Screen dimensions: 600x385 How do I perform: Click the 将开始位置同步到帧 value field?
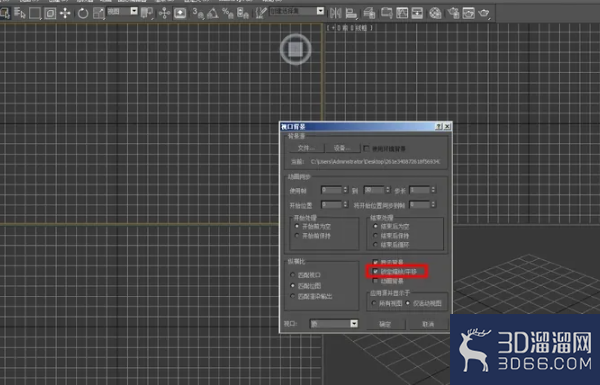[x=420, y=205]
